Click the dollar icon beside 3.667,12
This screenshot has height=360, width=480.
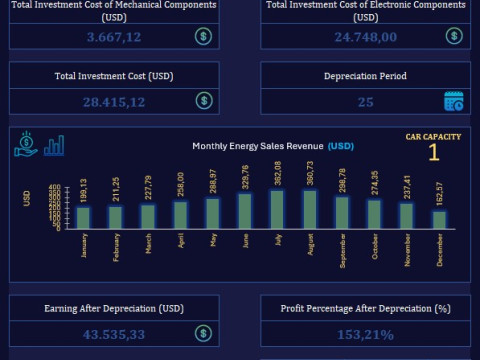pyautogui.click(x=203, y=36)
